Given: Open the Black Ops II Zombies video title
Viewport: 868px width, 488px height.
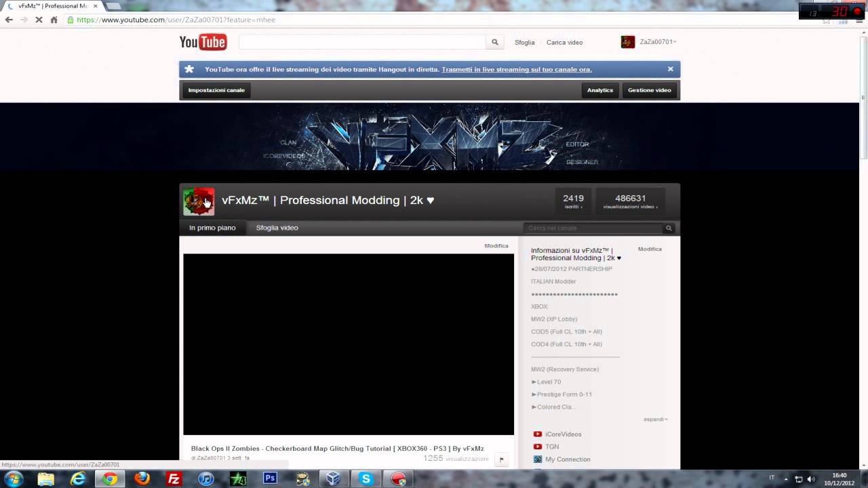Looking at the screenshot, I should coord(337,449).
